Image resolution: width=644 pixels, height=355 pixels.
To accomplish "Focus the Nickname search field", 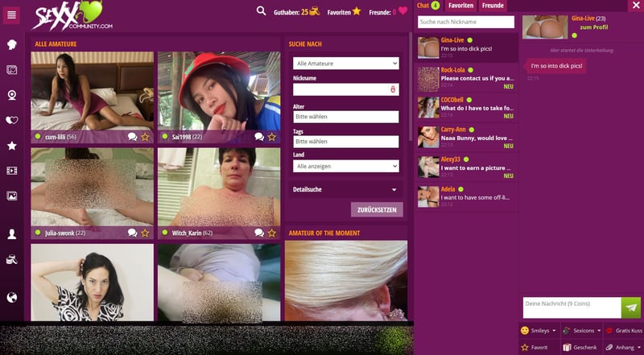I will (x=346, y=89).
